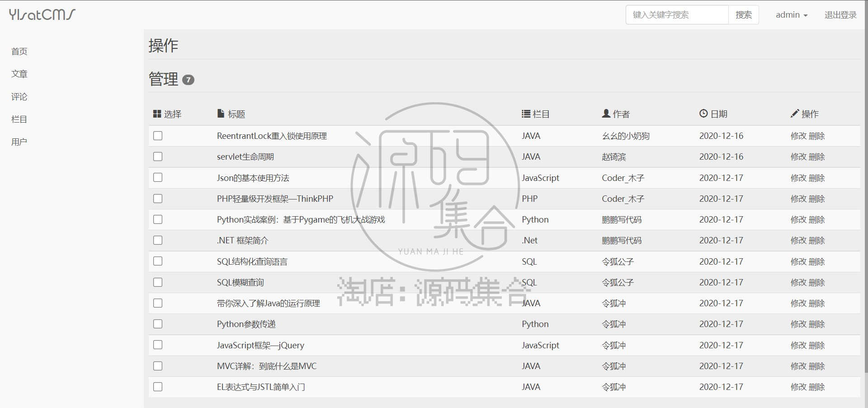This screenshot has width=868, height=408.
Task: Click 修改 for ReentrantLock重入锁使用原理
Action: pos(798,136)
